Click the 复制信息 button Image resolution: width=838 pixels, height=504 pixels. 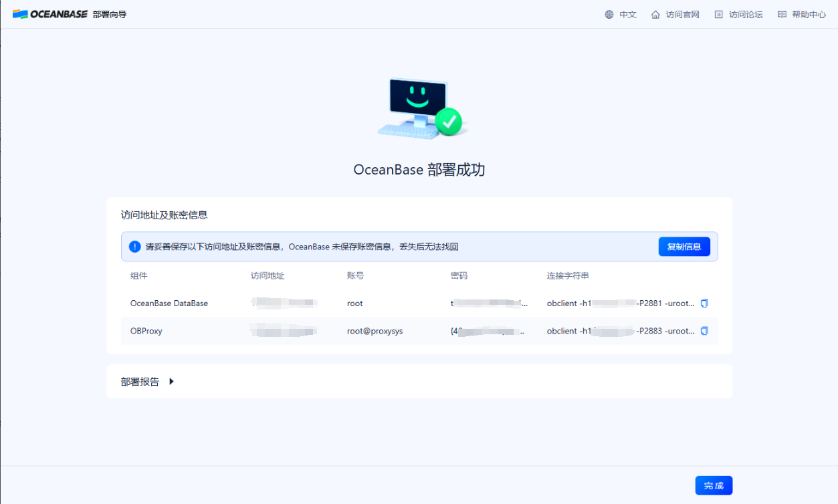coord(684,246)
